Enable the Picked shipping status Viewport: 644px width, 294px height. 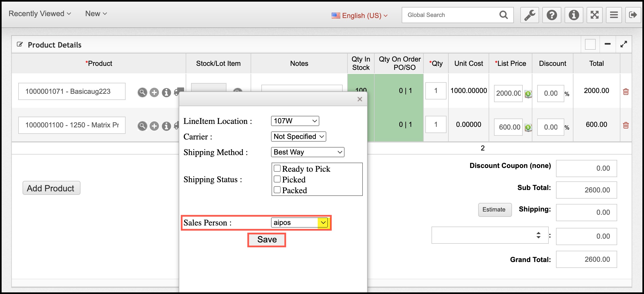[x=277, y=179]
